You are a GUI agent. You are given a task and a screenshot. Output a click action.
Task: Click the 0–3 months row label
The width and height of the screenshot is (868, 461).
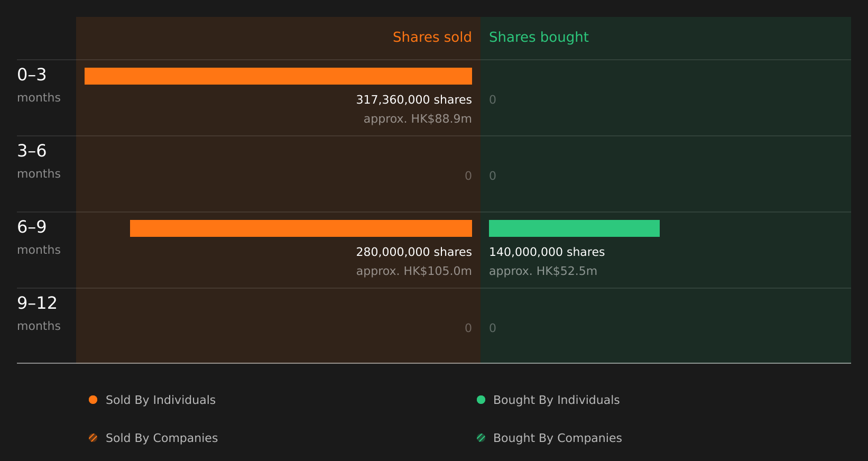click(39, 85)
